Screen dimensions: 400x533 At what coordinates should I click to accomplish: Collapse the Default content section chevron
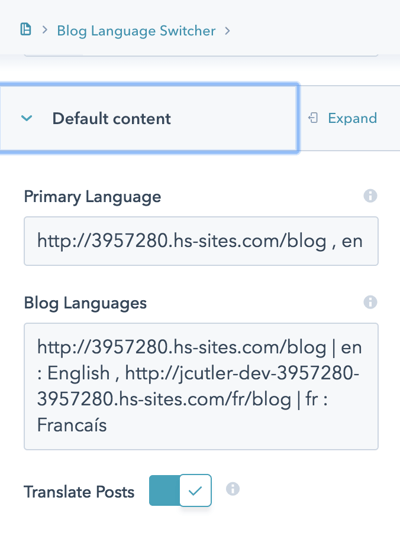point(27,118)
